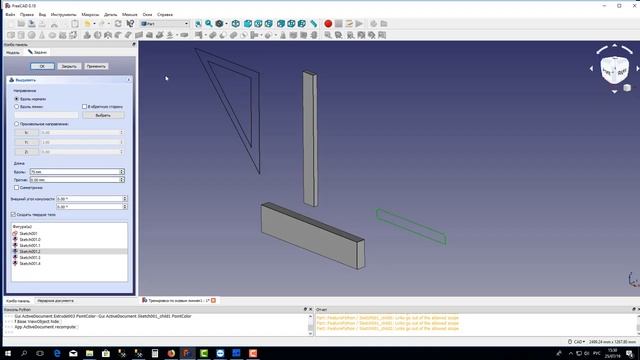Image resolution: width=640 pixels, height=360 pixels.
Task: Click the magnifier Fit Selection icon
Action: [209, 24]
